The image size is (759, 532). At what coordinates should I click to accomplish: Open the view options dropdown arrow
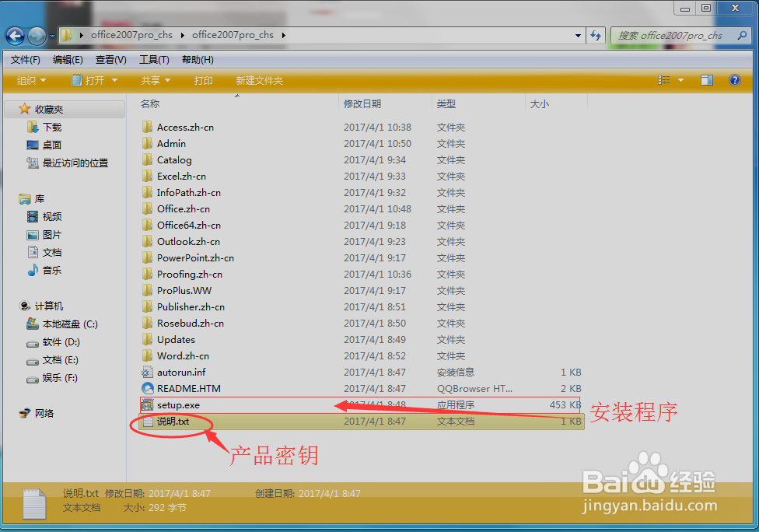click(x=680, y=80)
